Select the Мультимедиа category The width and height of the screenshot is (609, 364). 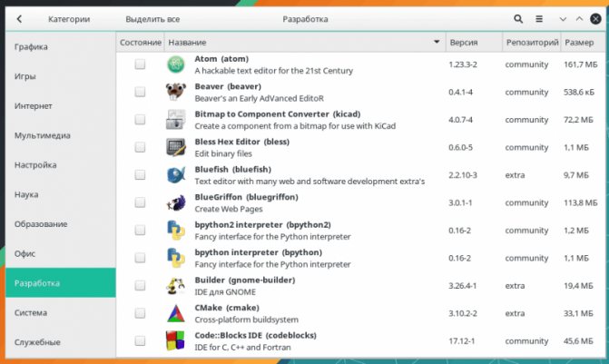pyautogui.click(x=61, y=135)
